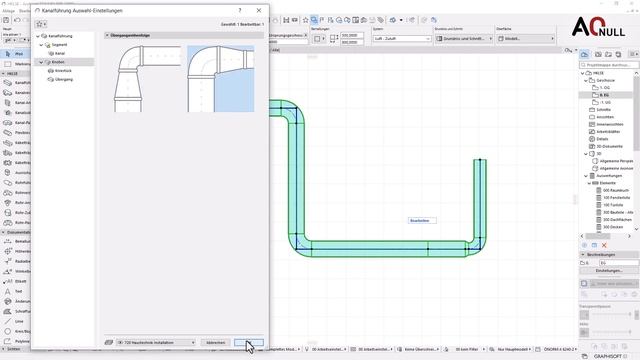Click the highlighted find and select icon
Viewport: 640px width, 360px height.
tap(314, 20)
